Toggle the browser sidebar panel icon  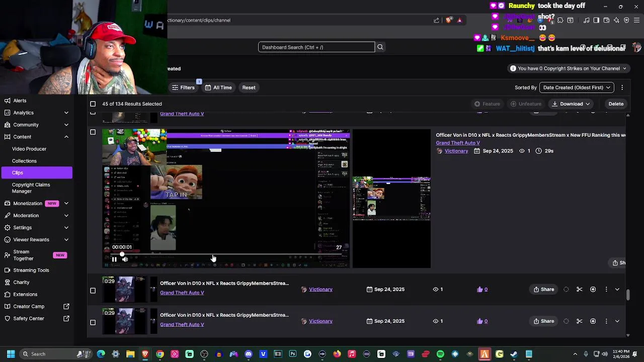tap(596, 20)
